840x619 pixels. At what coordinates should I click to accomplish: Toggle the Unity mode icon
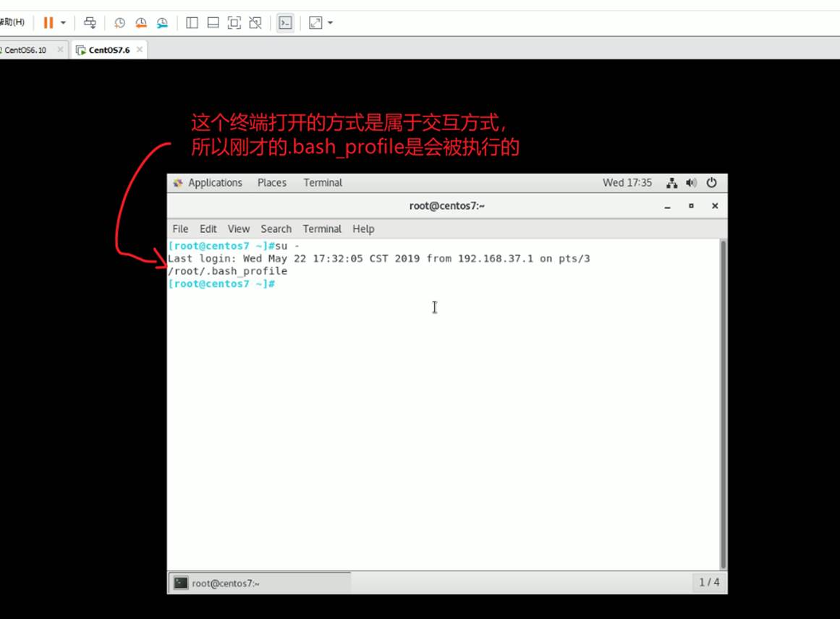255,23
